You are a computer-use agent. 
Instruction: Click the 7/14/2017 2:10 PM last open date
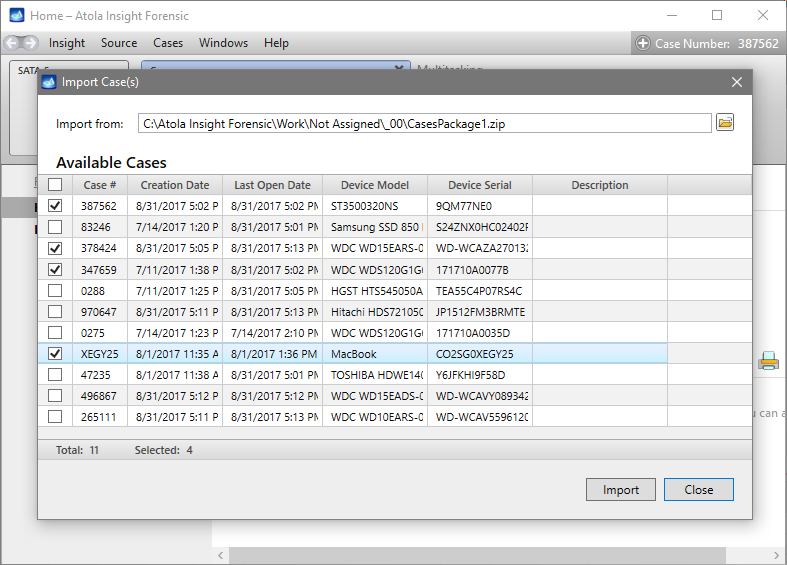pos(274,333)
